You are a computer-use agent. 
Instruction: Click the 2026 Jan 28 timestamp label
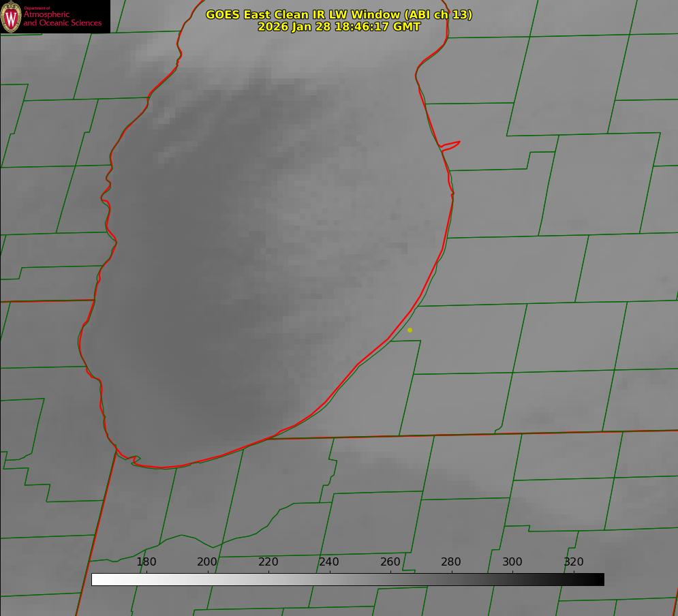click(339, 27)
